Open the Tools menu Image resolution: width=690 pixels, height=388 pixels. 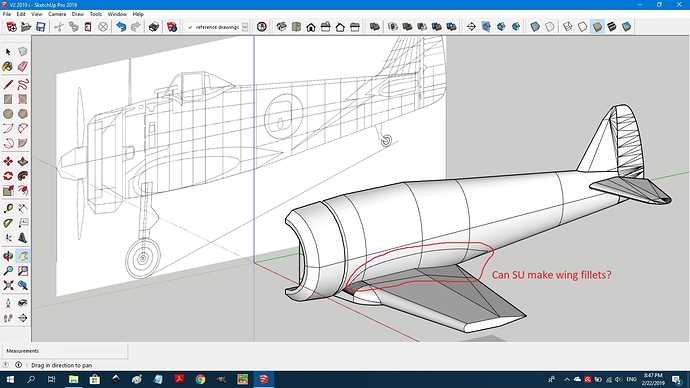click(95, 14)
